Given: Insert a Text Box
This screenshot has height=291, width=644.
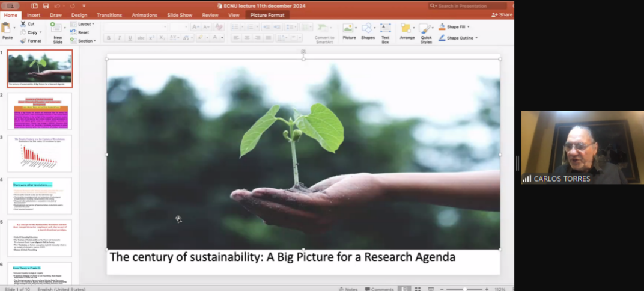Looking at the screenshot, I should [x=385, y=33].
